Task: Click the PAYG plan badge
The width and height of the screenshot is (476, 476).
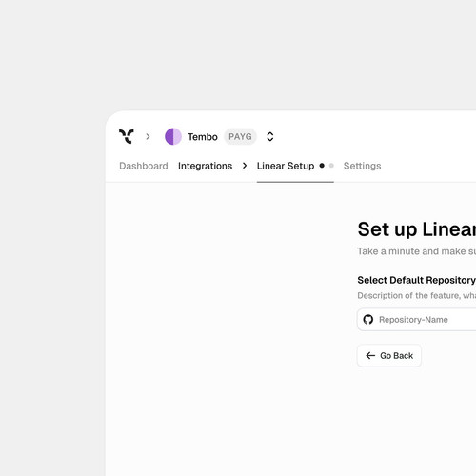Action: (x=240, y=136)
